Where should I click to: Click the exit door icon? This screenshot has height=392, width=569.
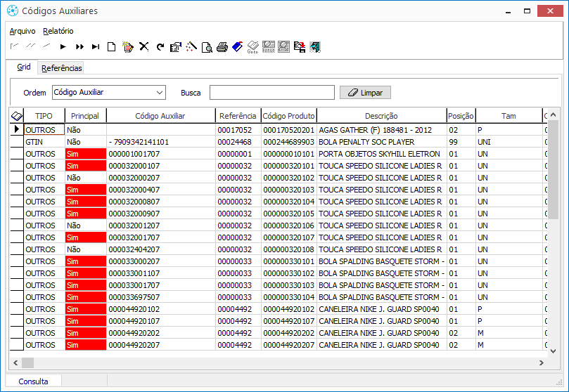(x=315, y=47)
